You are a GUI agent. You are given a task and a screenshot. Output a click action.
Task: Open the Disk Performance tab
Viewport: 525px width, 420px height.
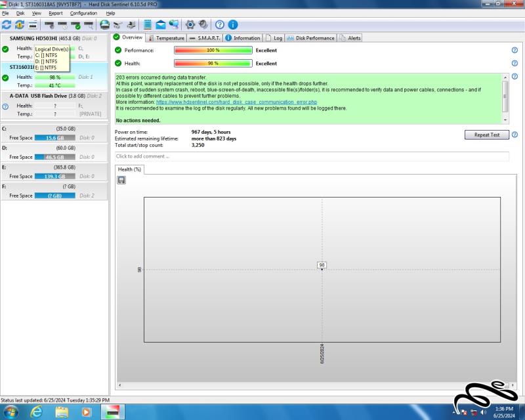[x=310, y=38]
